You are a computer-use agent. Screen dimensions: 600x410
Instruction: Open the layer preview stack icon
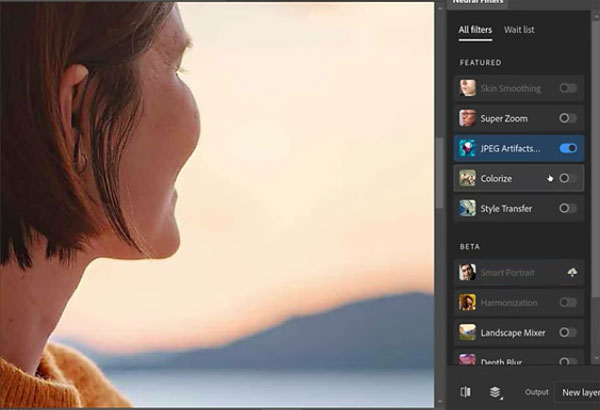pyautogui.click(x=496, y=392)
